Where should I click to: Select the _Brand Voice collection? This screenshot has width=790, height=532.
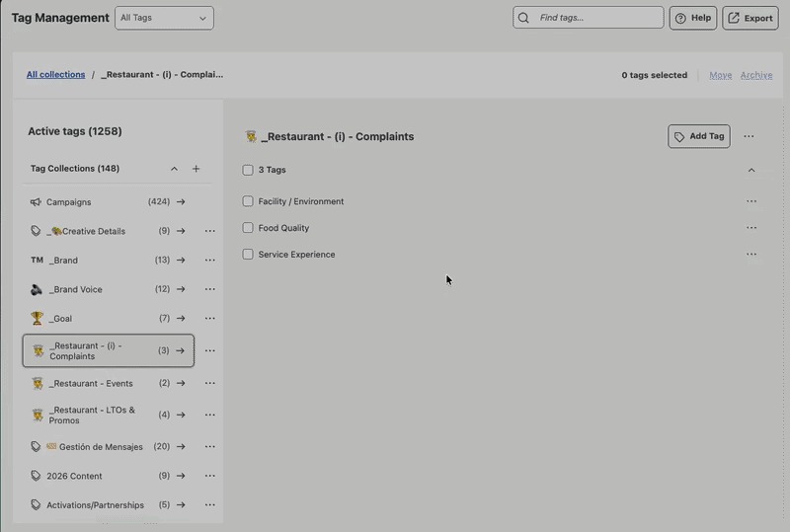coord(76,289)
